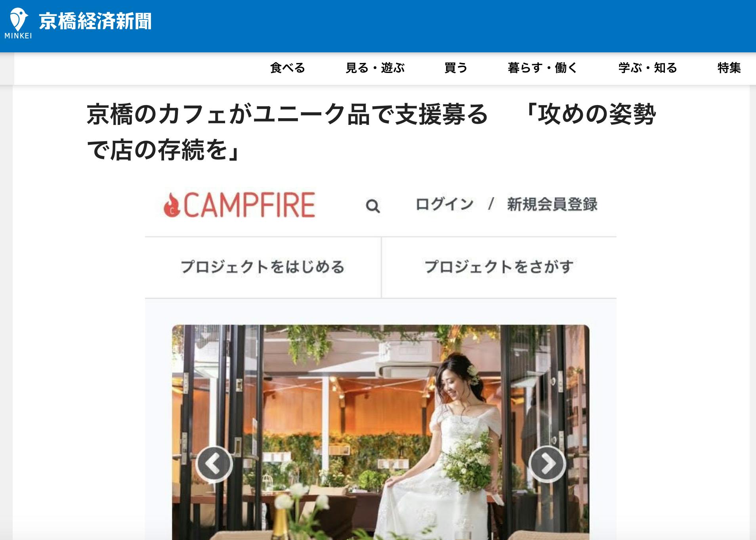Open 京橋経済新聞 site title link

point(95,21)
